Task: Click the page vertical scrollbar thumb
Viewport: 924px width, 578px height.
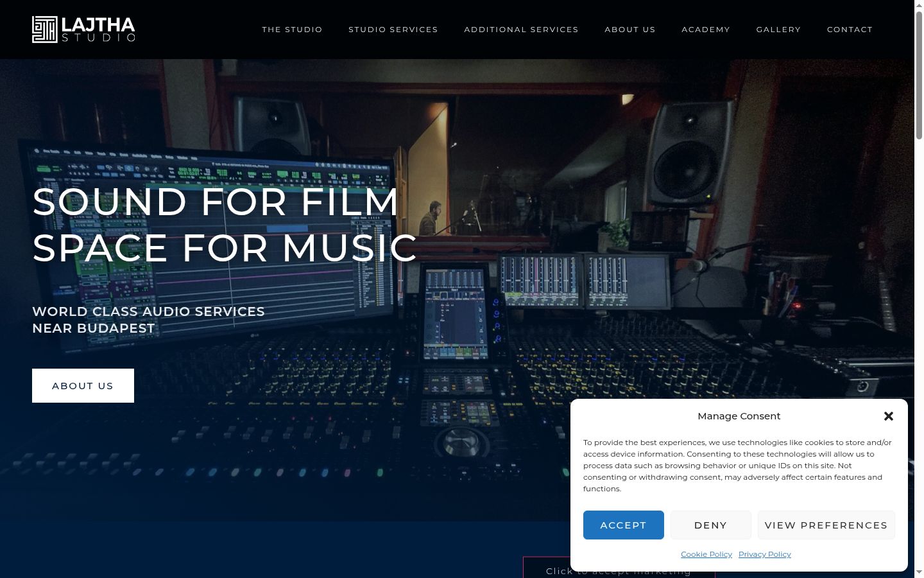Action: tap(919, 74)
